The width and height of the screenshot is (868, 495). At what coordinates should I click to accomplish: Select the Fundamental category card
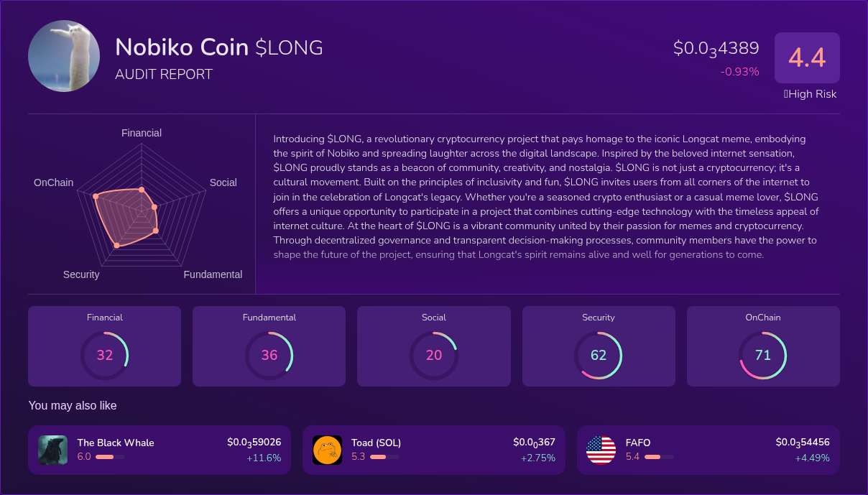[x=269, y=346]
